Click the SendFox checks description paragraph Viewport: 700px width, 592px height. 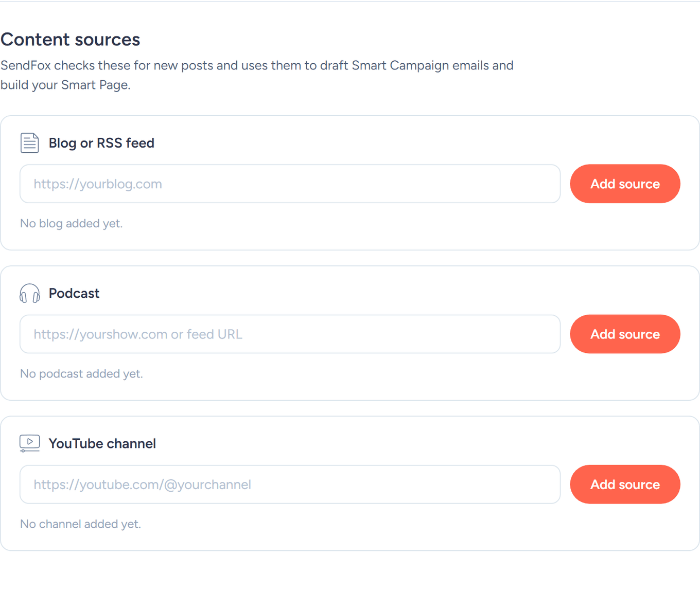point(257,75)
